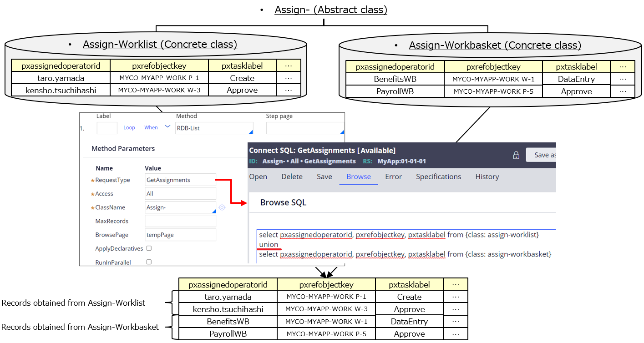
Task: Click taro.yamada in the bottom result table
Action: point(228,297)
